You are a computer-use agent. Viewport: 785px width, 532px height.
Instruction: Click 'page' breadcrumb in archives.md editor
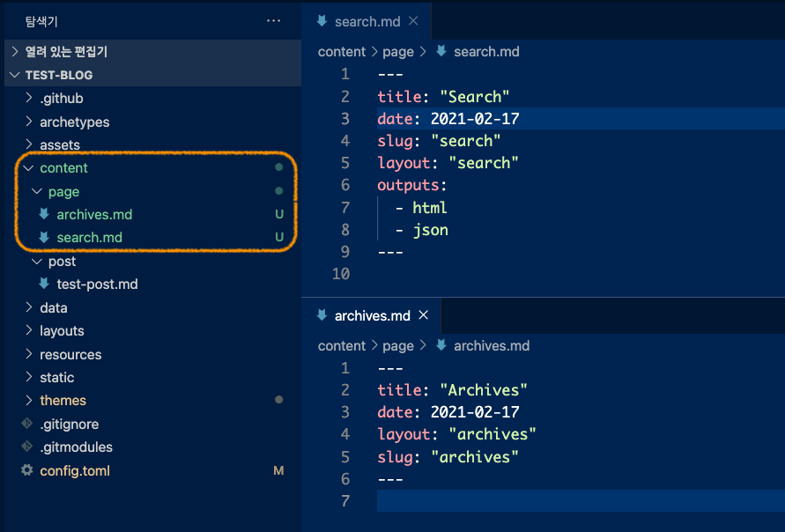tap(398, 346)
